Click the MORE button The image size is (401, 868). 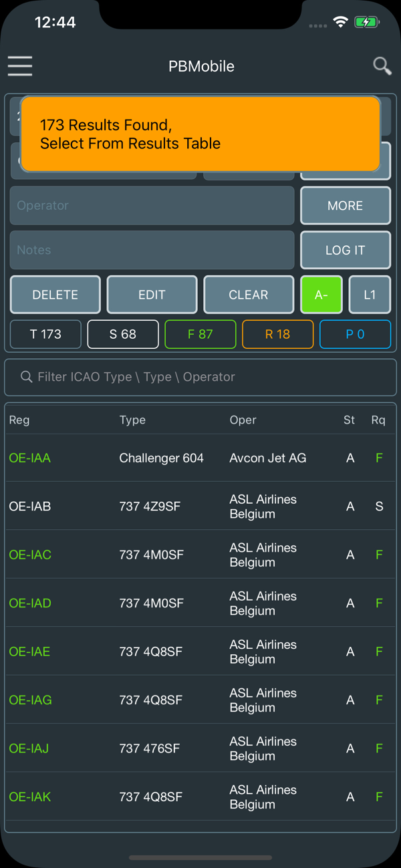point(346,206)
